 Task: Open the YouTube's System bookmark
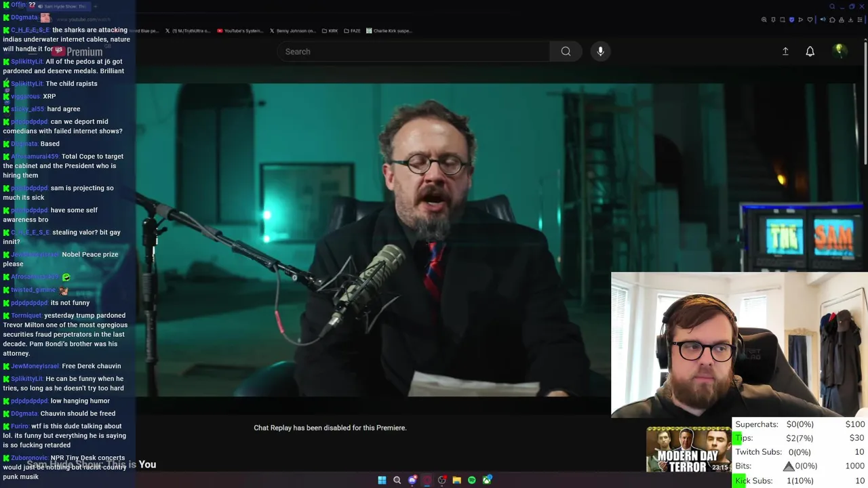click(x=239, y=30)
